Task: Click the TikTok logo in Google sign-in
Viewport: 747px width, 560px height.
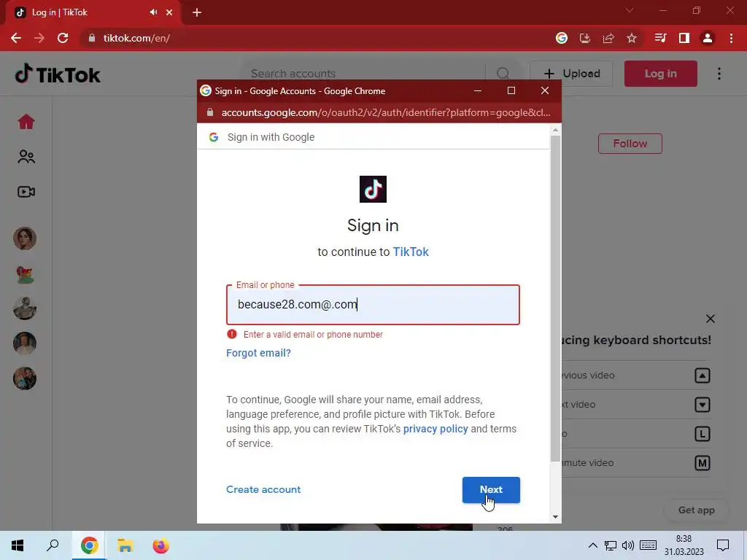Action: [373, 189]
